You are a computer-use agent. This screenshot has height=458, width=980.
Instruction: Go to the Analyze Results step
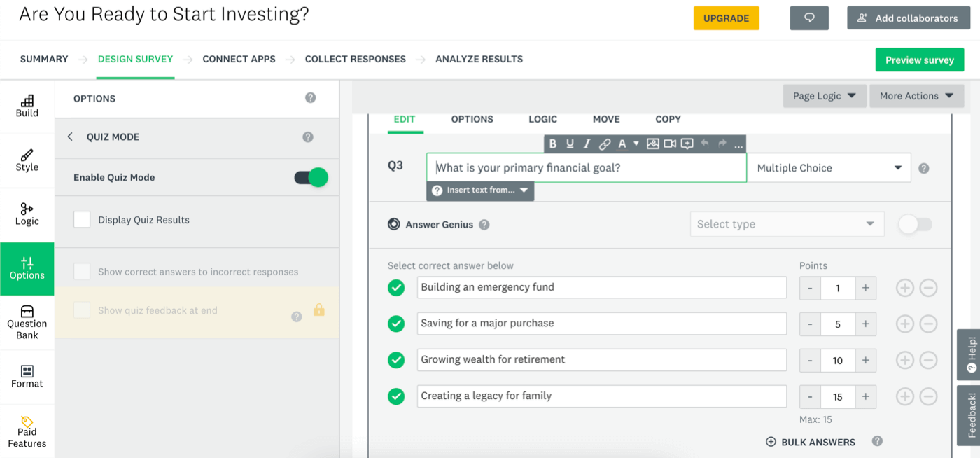(479, 59)
